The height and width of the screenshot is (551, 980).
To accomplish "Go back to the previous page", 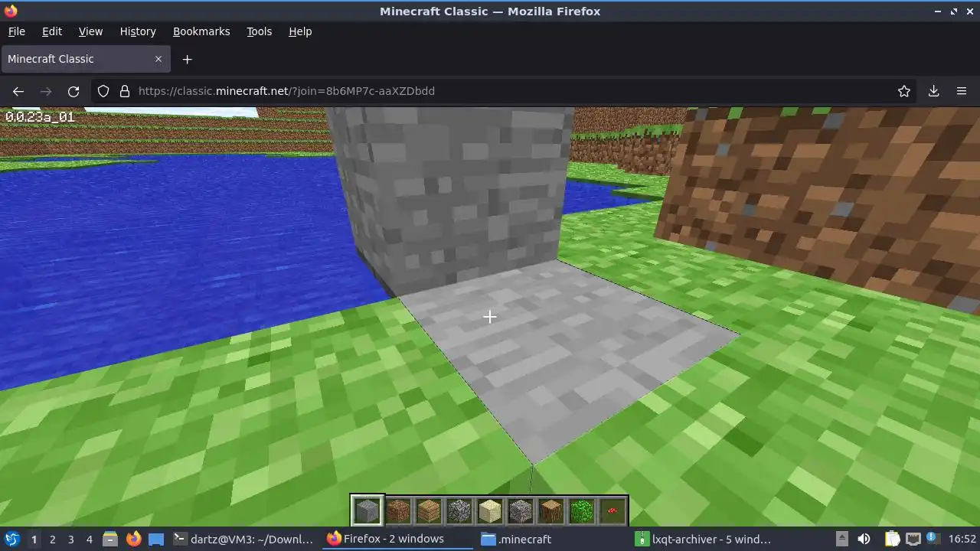I will 18,91.
